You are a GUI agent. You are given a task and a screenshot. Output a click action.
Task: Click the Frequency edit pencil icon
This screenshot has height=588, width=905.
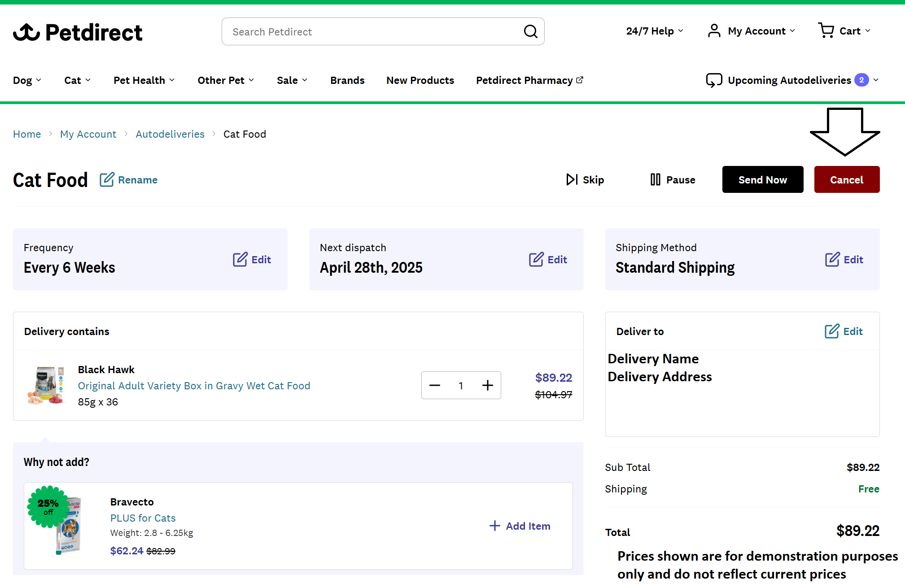pyautogui.click(x=240, y=260)
